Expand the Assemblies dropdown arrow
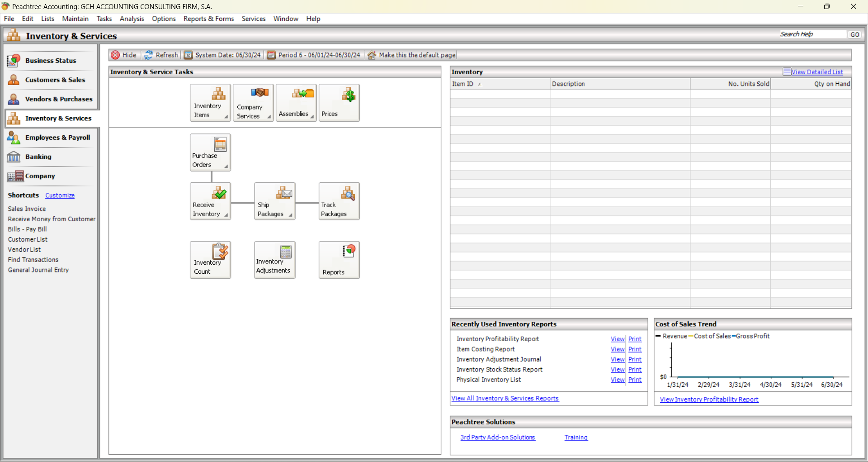The height and width of the screenshot is (462, 868). coord(312,117)
